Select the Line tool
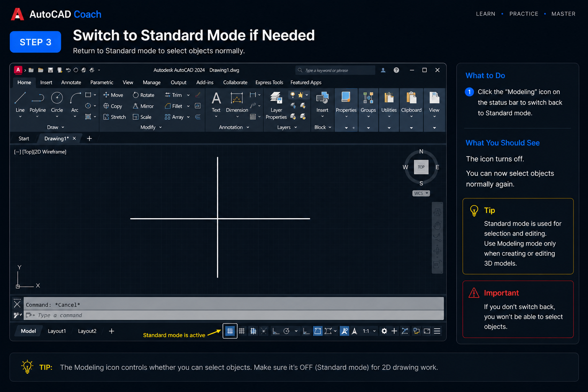Image resolution: width=588 pixels, height=392 pixels. [20, 102]
